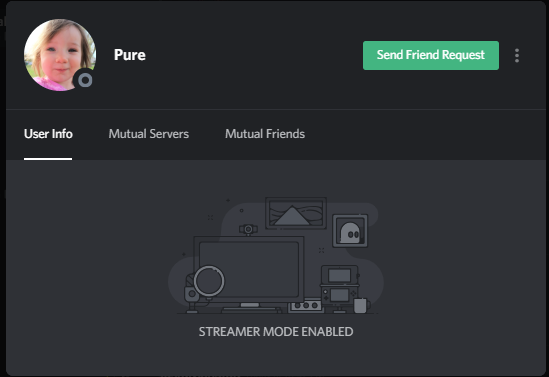Open the Mutual Servers tab

click(x=148, y=134)
